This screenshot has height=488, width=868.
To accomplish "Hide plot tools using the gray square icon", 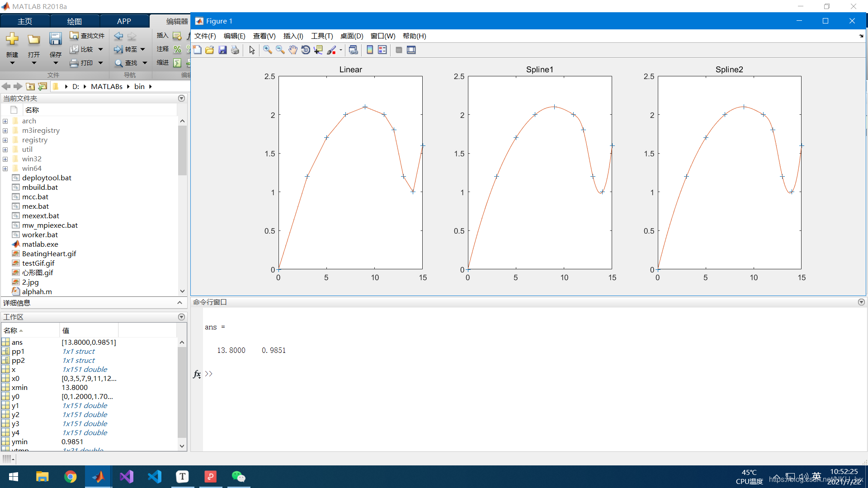I will (x=399, y=50).
